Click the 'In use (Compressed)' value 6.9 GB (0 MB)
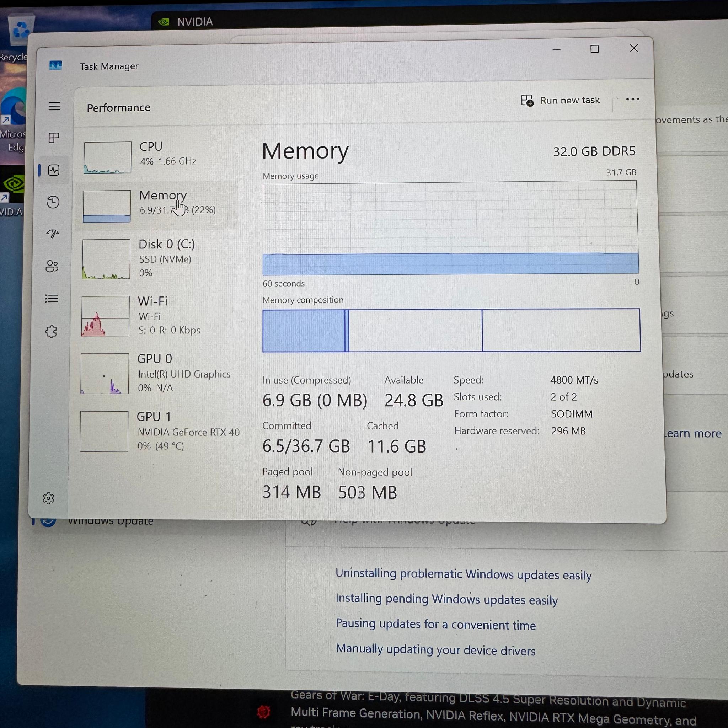The height and width of the screenshot is (728, 728). pyautogui.click(x=315, y=400)
